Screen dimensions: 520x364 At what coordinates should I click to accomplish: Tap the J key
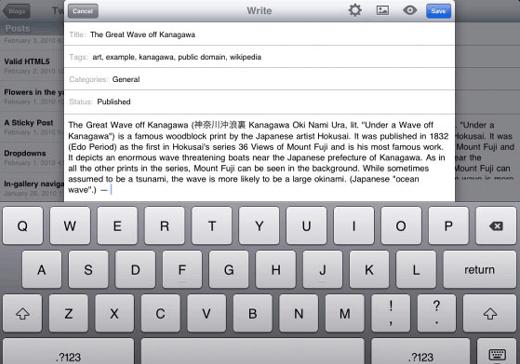coord(322,269)
